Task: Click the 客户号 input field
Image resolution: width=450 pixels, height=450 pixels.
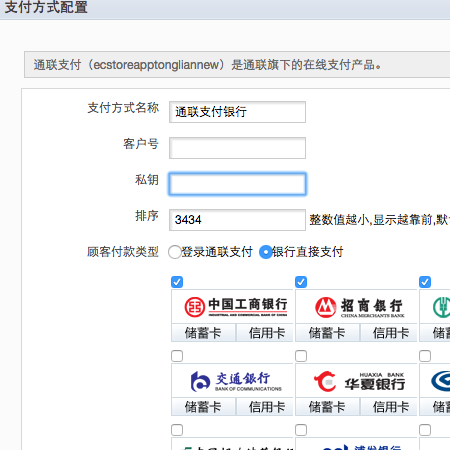Action: click(x=237, y=148)
